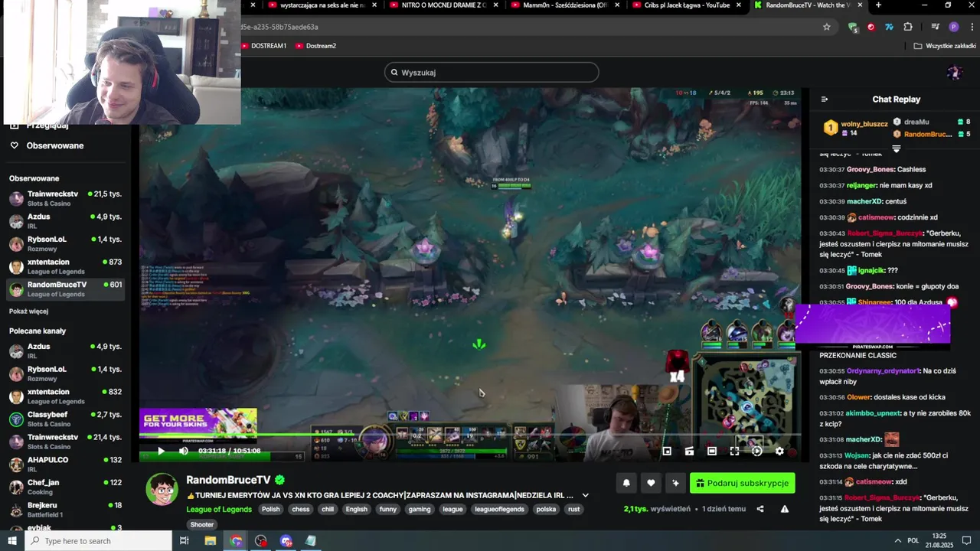Click Pokaż więcej in sidebar
This screenshot has height=551, width=980.
pyautogui.click(x=28, y=311)
